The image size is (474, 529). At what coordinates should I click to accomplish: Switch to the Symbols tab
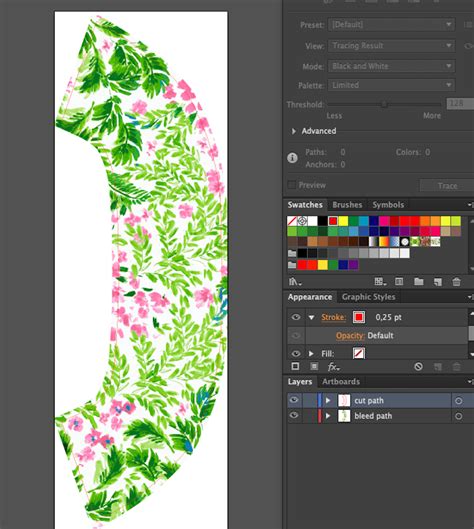tap(388, 205)
